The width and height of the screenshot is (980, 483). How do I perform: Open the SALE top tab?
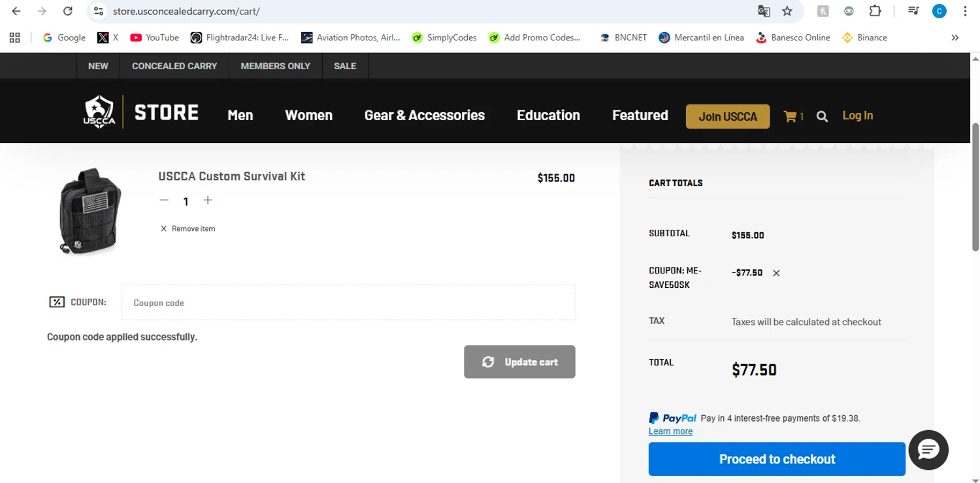pyautogui.click(x=345, y=66)
